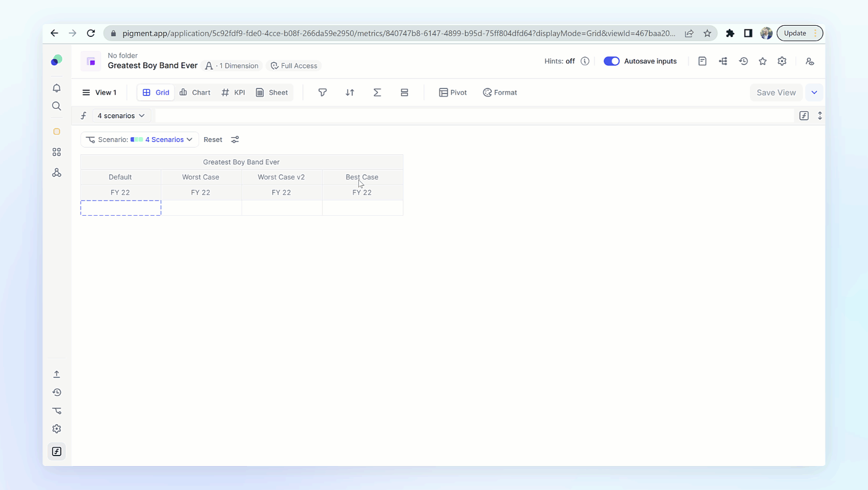
Task: Go back with browser back arrow
Action: click(x=54, y=33)
